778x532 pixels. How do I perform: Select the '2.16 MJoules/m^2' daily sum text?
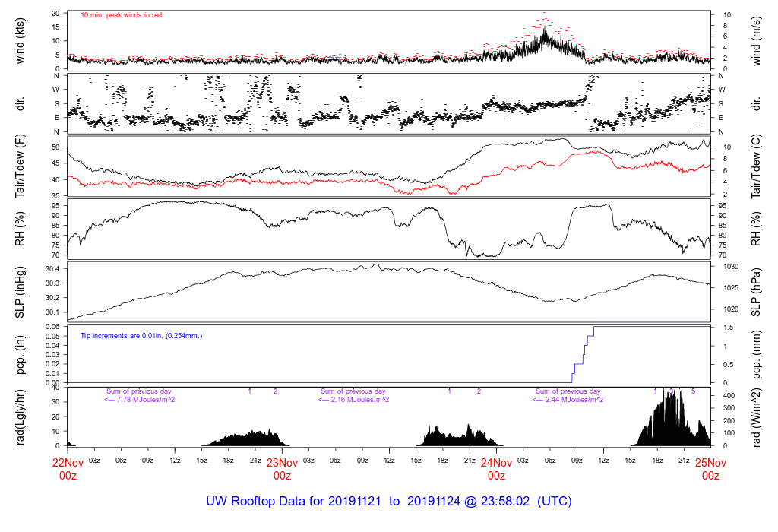[x=359, y=400]
